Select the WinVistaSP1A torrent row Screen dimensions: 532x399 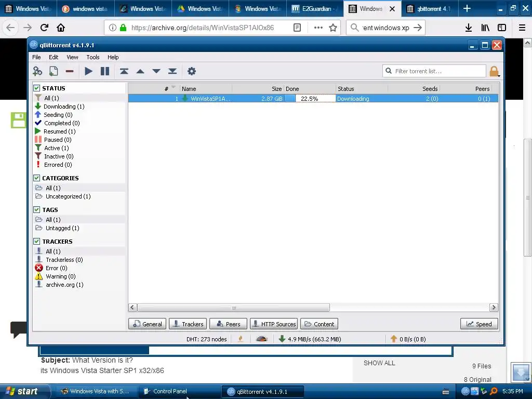[313, 98]
